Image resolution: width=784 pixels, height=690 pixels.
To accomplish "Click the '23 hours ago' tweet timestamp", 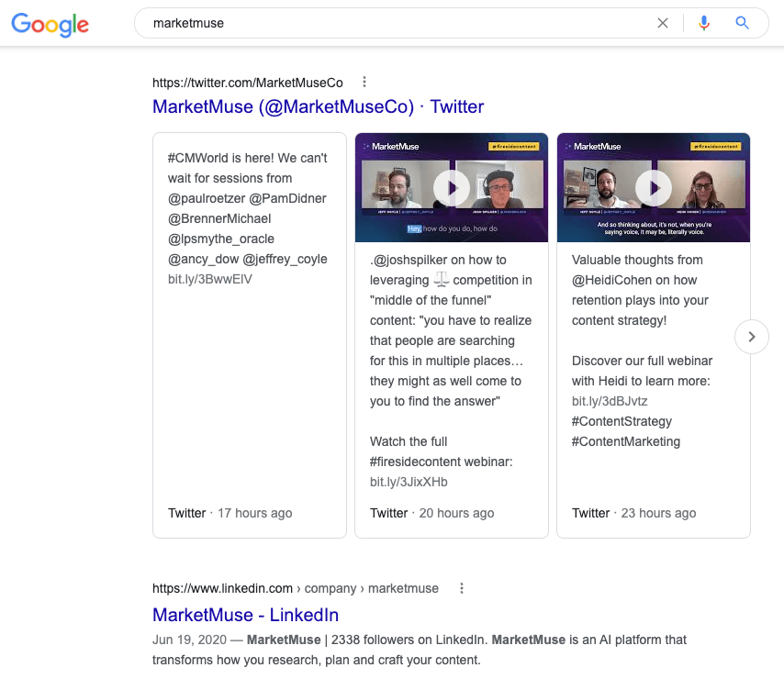I will point(658,513).
